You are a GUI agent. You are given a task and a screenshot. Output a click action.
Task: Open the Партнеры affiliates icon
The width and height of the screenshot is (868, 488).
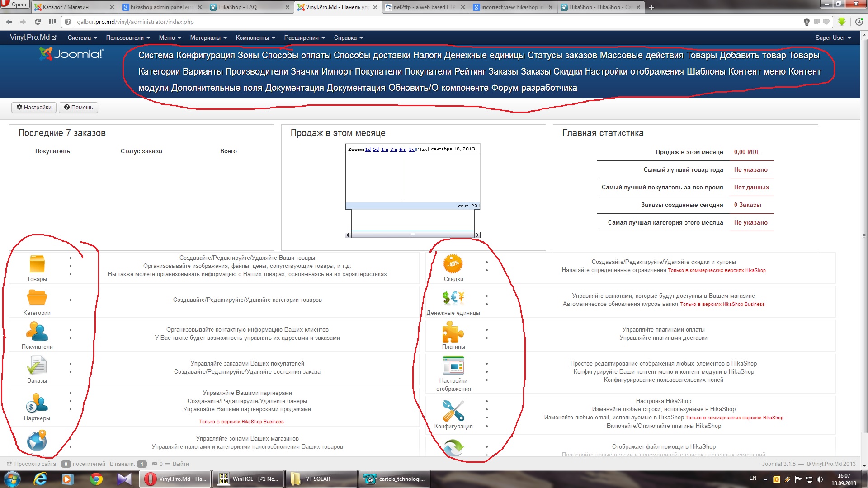click(37, 404)
